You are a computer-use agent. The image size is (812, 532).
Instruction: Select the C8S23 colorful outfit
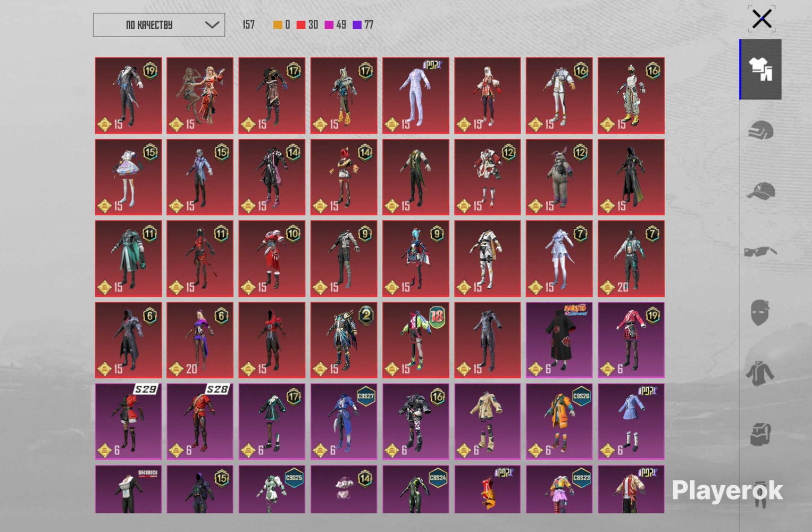tap(559, 489)
